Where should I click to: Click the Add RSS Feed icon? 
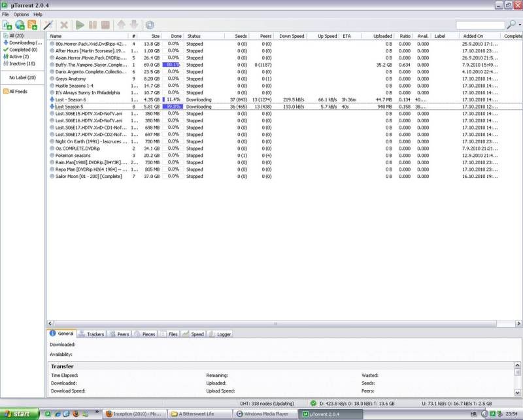click(x=32, y=25)
